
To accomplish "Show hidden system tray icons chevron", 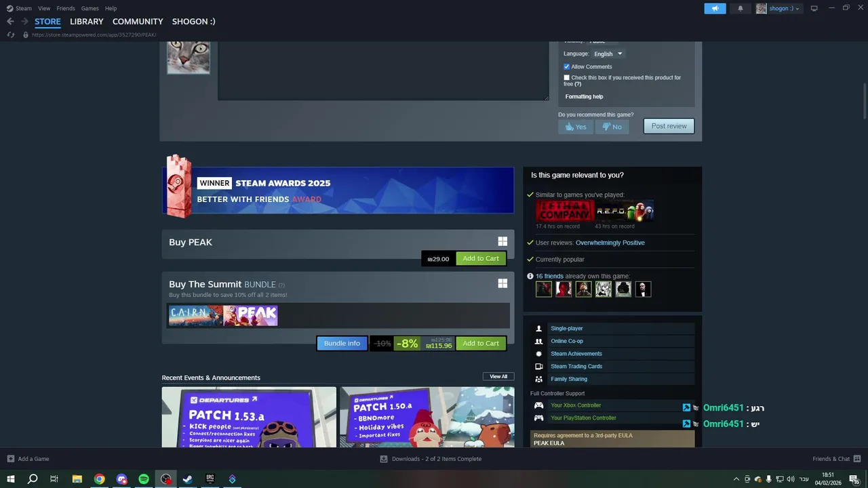I will point(736,479).
